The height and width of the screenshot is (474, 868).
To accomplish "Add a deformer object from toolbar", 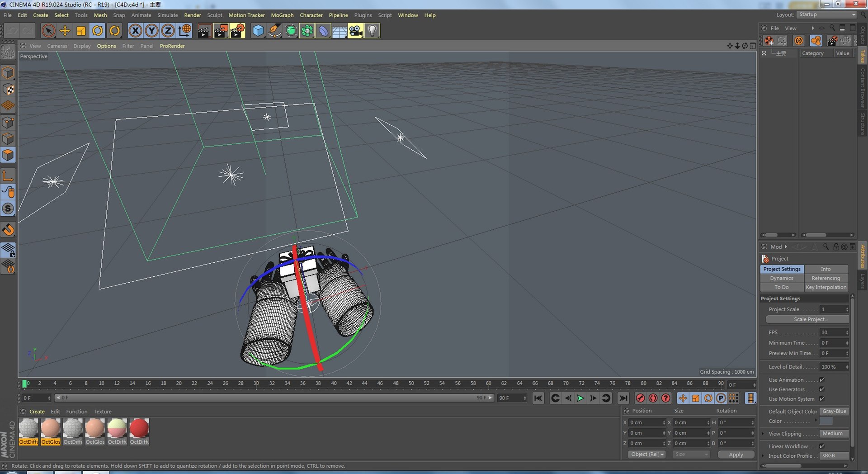I will [x=323, y=31].
